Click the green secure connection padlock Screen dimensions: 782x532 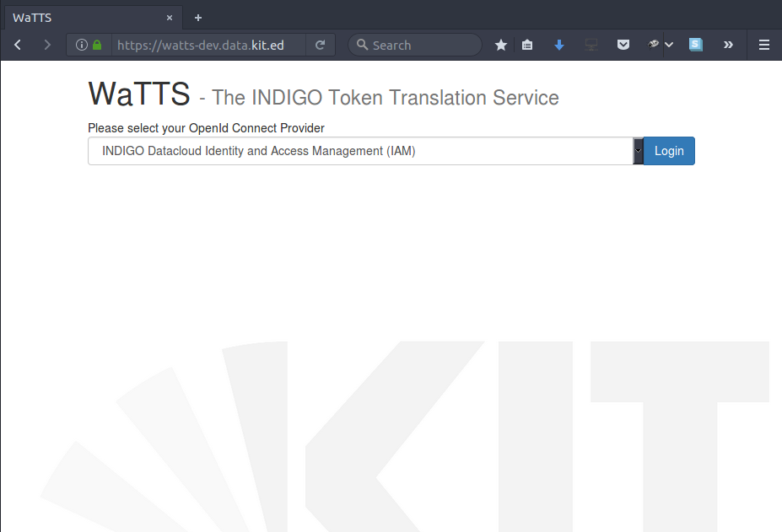coord(97,45)
